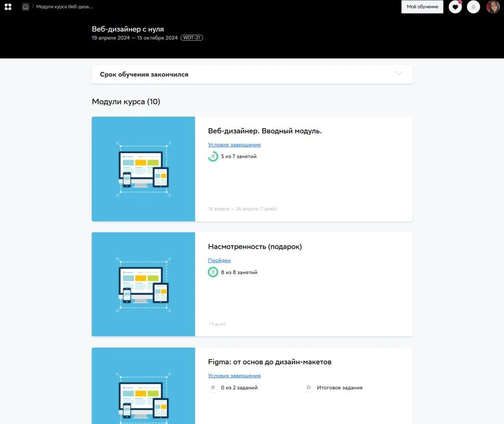Click the Итоговое задание label
Viewport: 504px width, 424px height.
click(x=340, y=388)
